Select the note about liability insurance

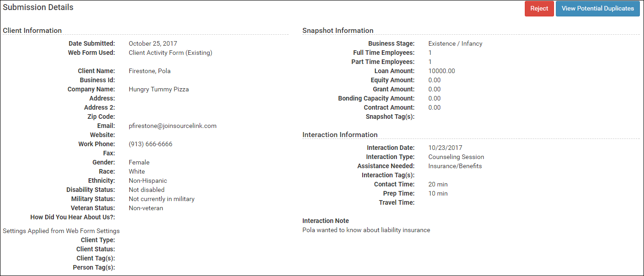click(x=366, y=230)
